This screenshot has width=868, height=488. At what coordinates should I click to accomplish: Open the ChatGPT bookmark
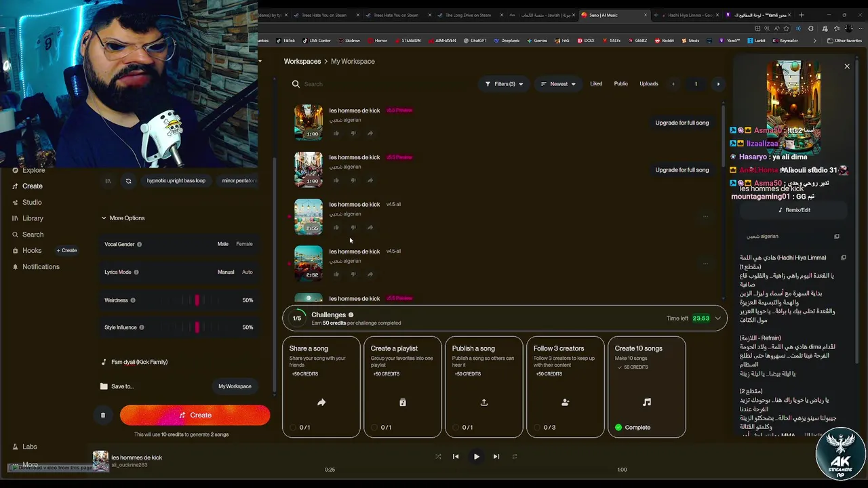point(475,41)
